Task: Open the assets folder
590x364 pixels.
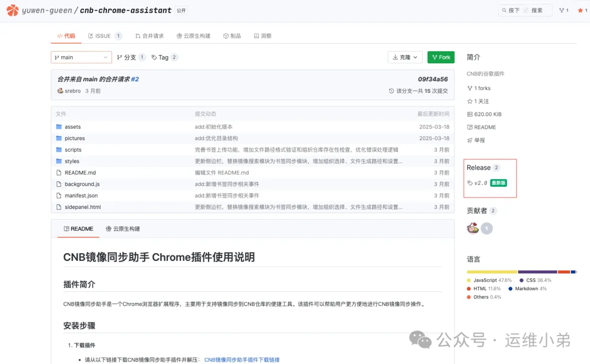Action: tap(73, 127)
